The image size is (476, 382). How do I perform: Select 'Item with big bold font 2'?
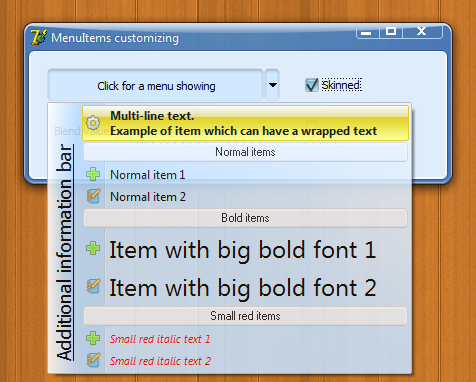245,287
